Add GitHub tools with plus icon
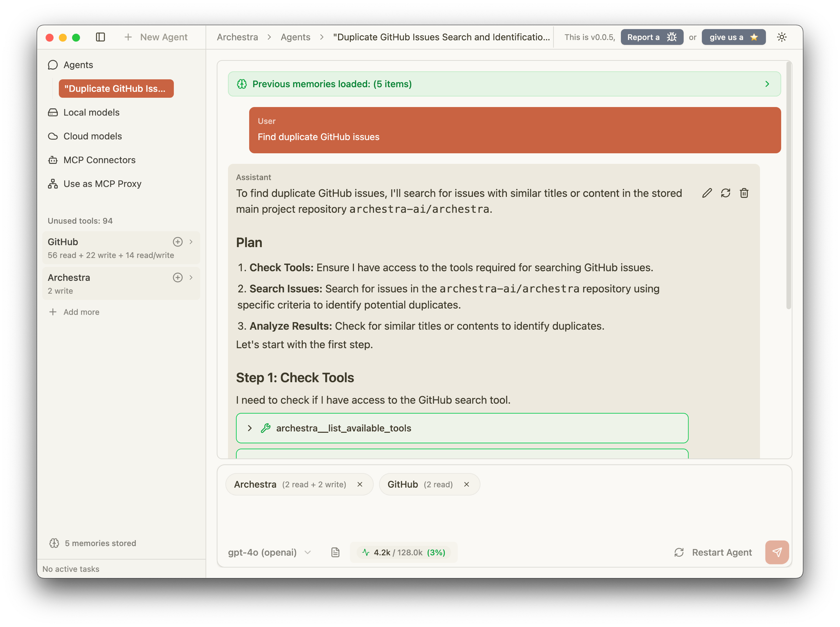This screenshot has height=627, width=840. [178, 242]
